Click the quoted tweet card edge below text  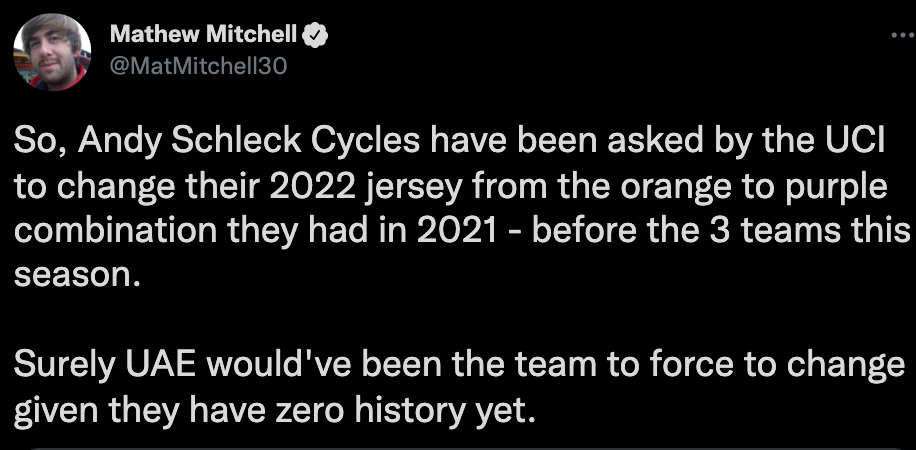458,448
